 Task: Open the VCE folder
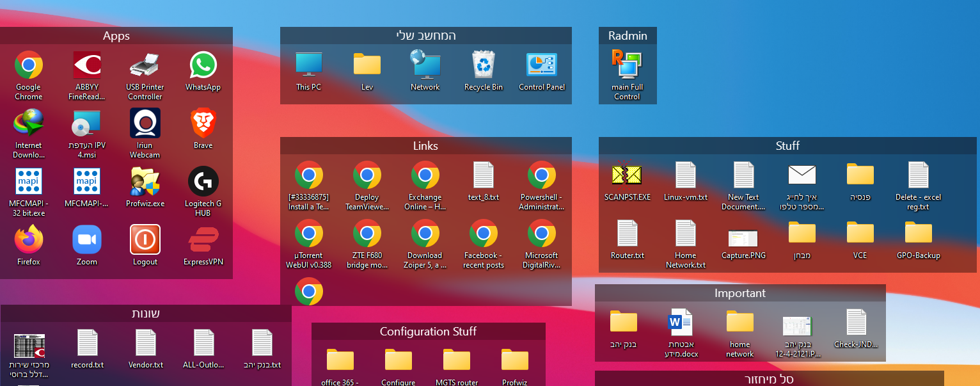click(x=860, y=233)
